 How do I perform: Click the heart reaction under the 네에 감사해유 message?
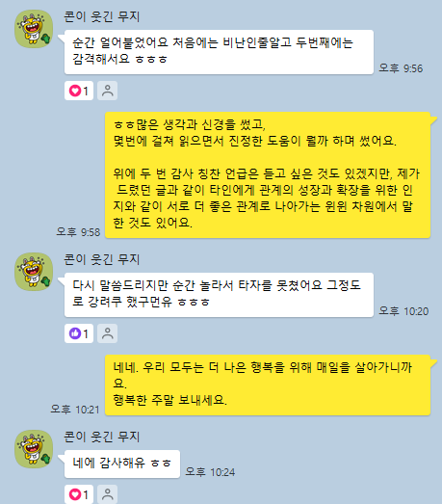[79, 494]
